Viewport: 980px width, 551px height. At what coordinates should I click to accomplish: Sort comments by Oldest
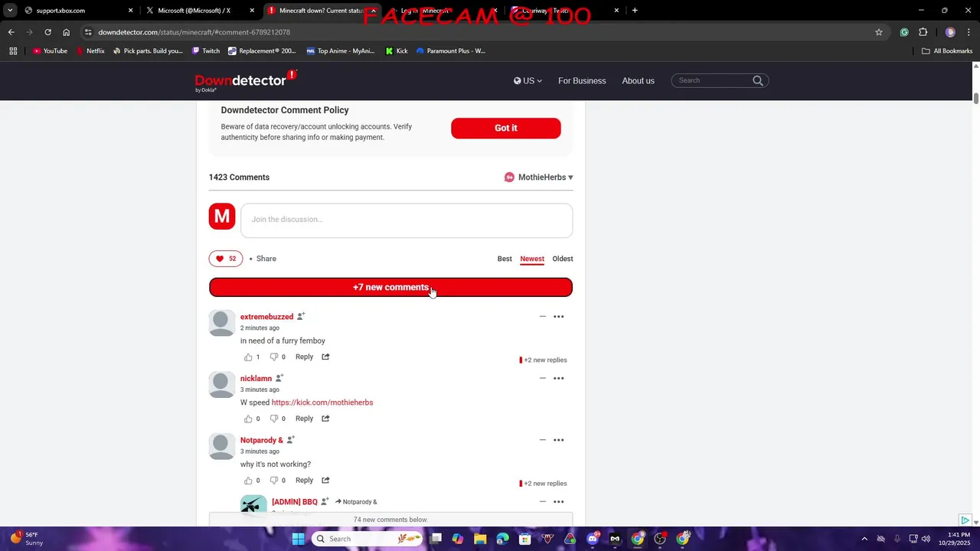point(563,259)
